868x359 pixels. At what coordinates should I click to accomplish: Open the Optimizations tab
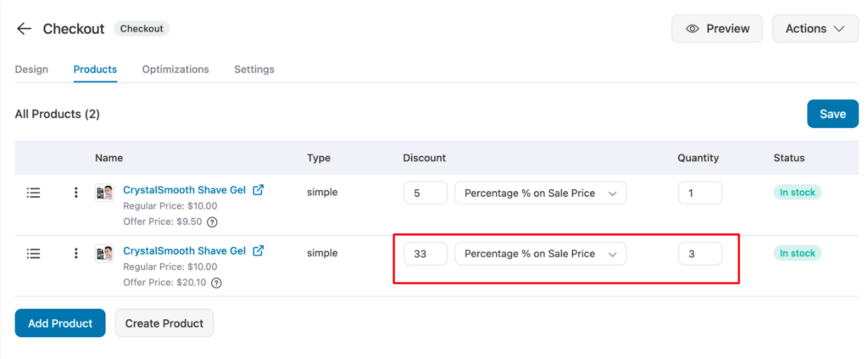pos(175,70)
